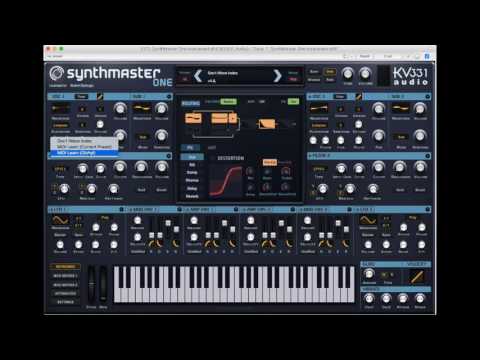Image resolution: width=480 pixels, height=360 pixels.
Task: Switch to the tab right of FX
Action: point(212,147)
